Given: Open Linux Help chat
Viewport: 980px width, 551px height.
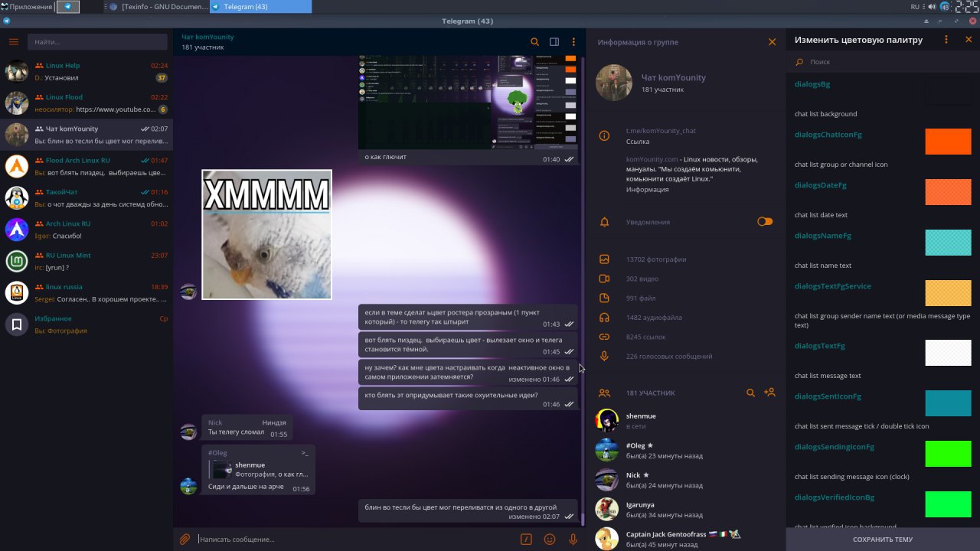Looking at the screenshot, I should point(87,71).
